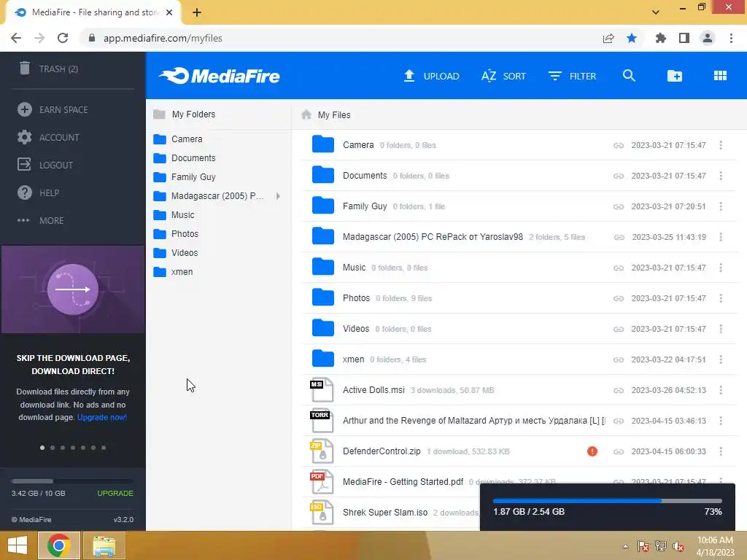Image resolution: width=747 pixels, height=560 pixels.
Task: Select Camera folder in tree
Action: [178, 139]
